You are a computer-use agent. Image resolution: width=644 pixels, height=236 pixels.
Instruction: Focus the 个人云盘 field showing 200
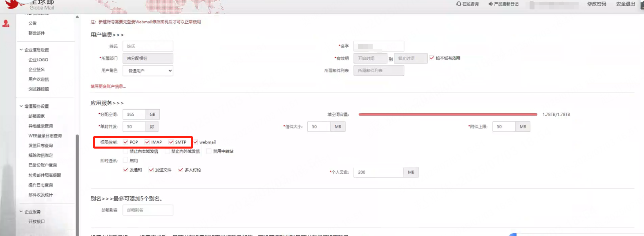click(379, 172)
